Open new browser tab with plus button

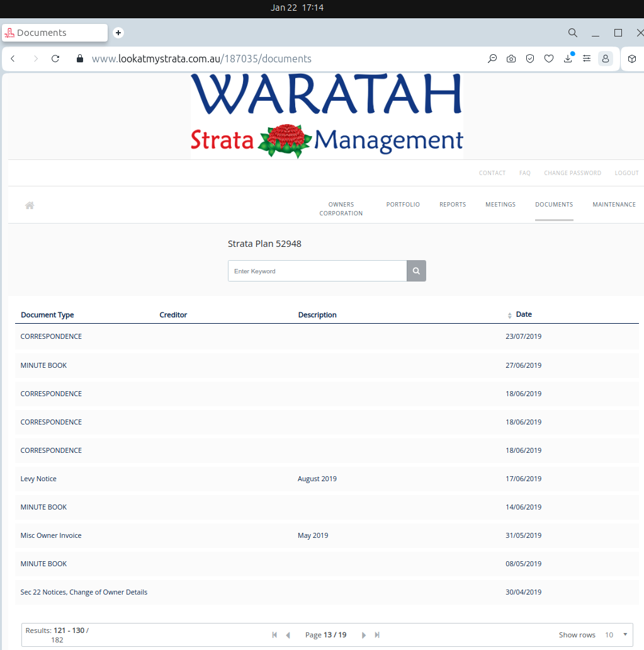[x=118, y=32]
